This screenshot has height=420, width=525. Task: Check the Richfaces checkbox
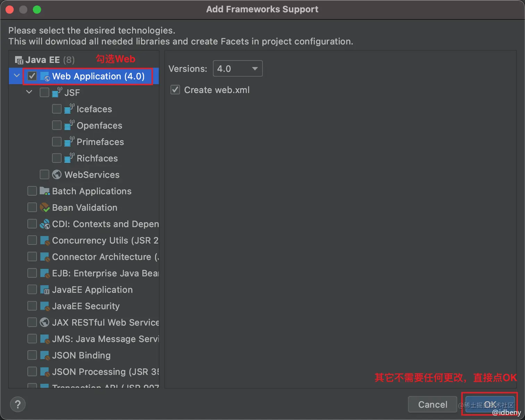pos(57,158)
